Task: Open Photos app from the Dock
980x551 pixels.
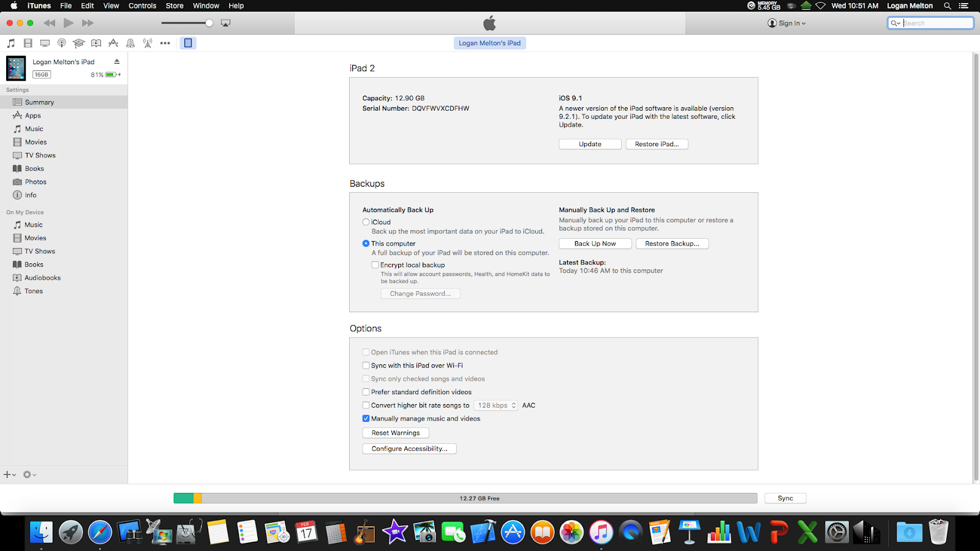Action: 571,532
